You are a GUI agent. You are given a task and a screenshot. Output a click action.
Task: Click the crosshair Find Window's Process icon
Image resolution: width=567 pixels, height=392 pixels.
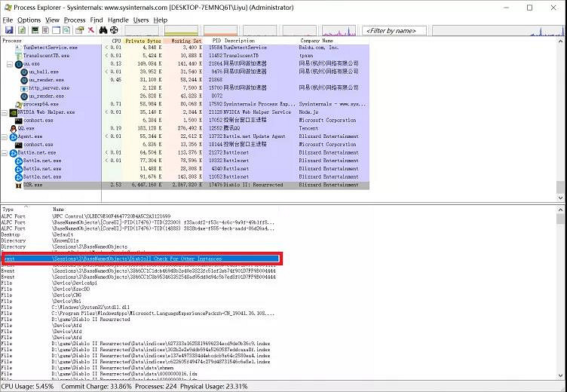pos(114,30)
